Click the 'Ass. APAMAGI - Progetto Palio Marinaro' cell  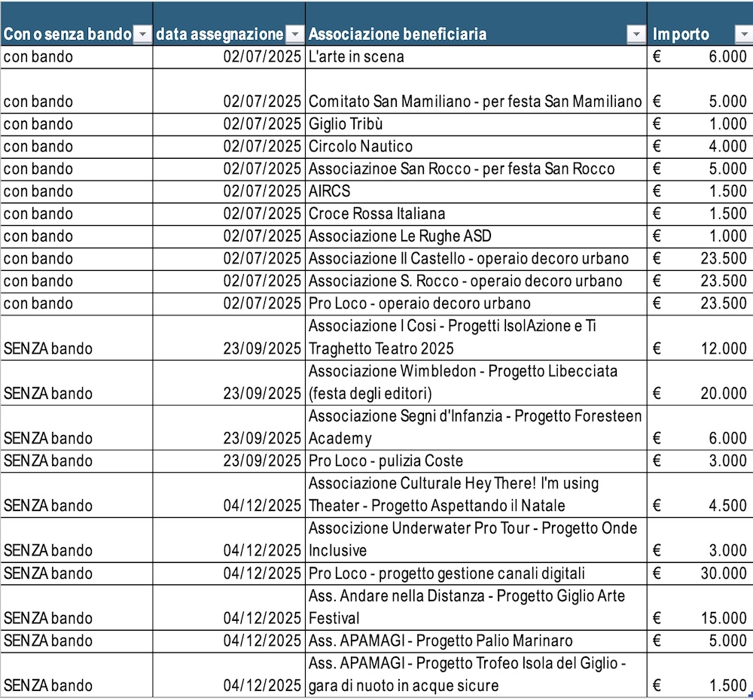441,641
